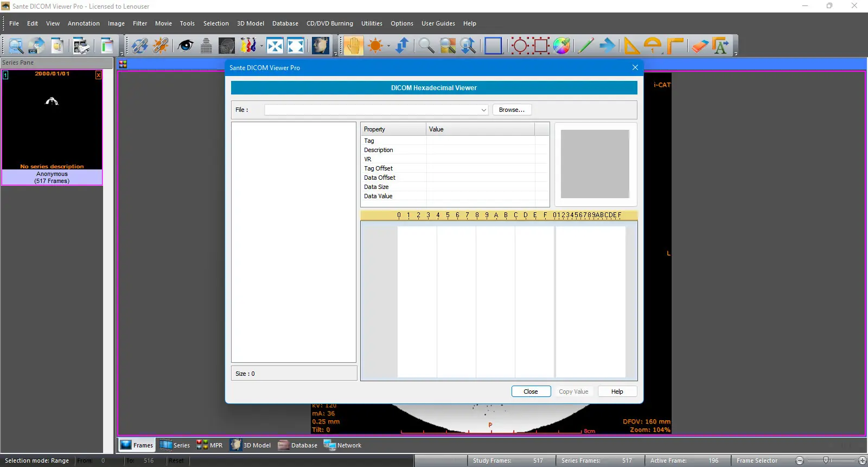Click the 'Tag Offset' property row
Screen dimensions: 868x467
[455, 168]
